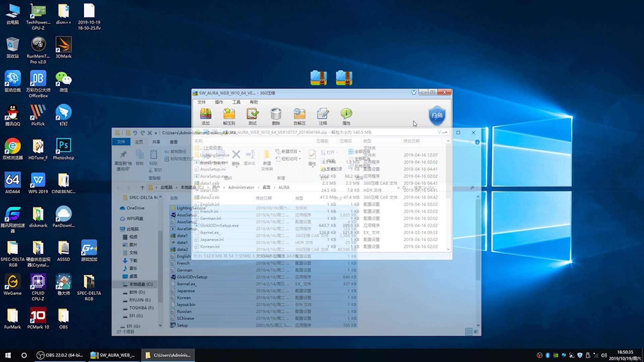Viewport: 644px width, 362px height.
Task: Open 微信 (WeChat) desktop icon
Action: click(63, 81)
